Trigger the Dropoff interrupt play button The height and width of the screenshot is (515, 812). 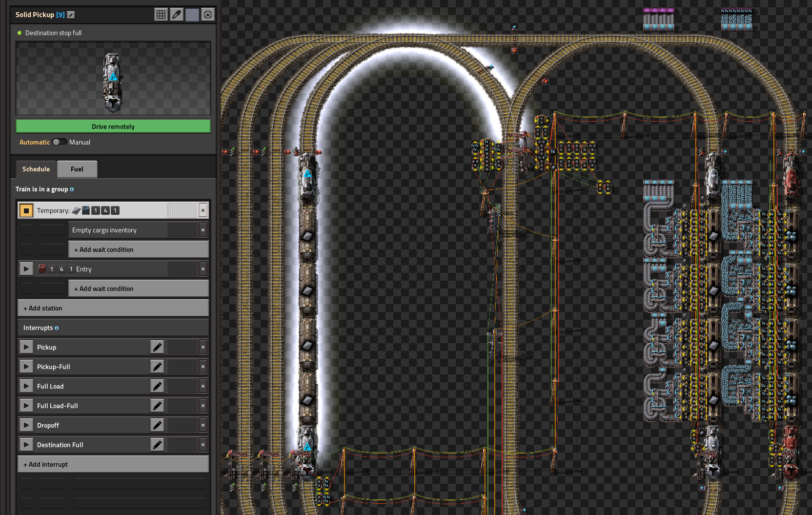pos(26,425)
